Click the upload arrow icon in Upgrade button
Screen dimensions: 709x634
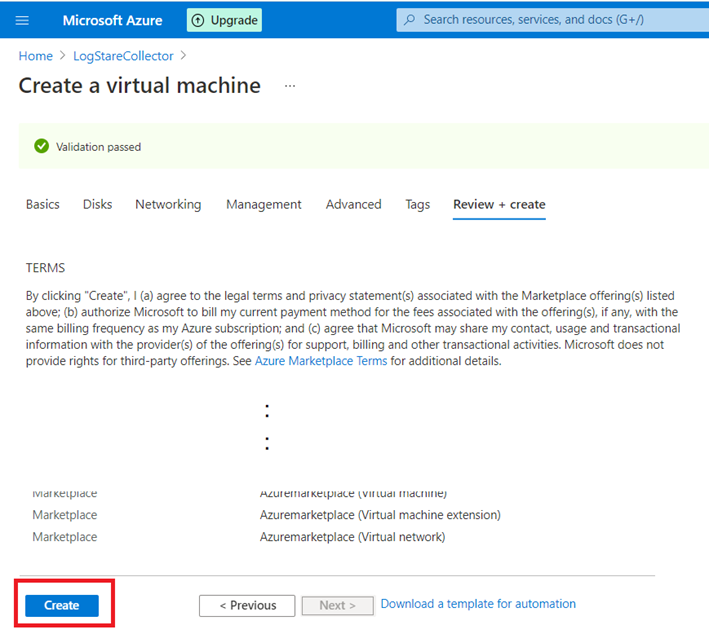click(198, 20)
